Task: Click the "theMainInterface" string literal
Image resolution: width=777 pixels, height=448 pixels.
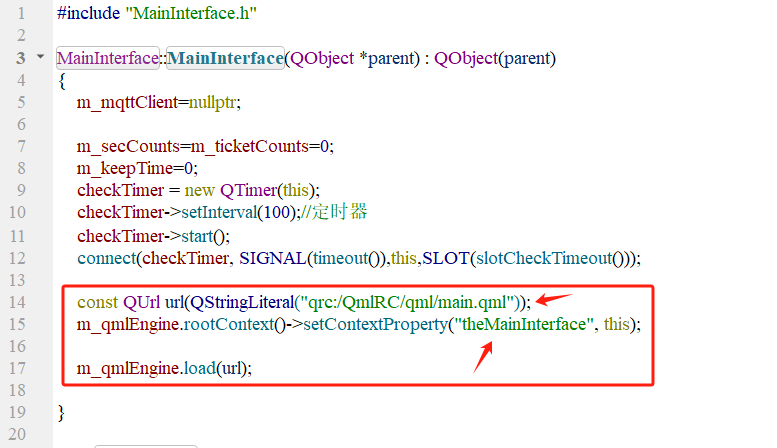Action: [524, 324]
